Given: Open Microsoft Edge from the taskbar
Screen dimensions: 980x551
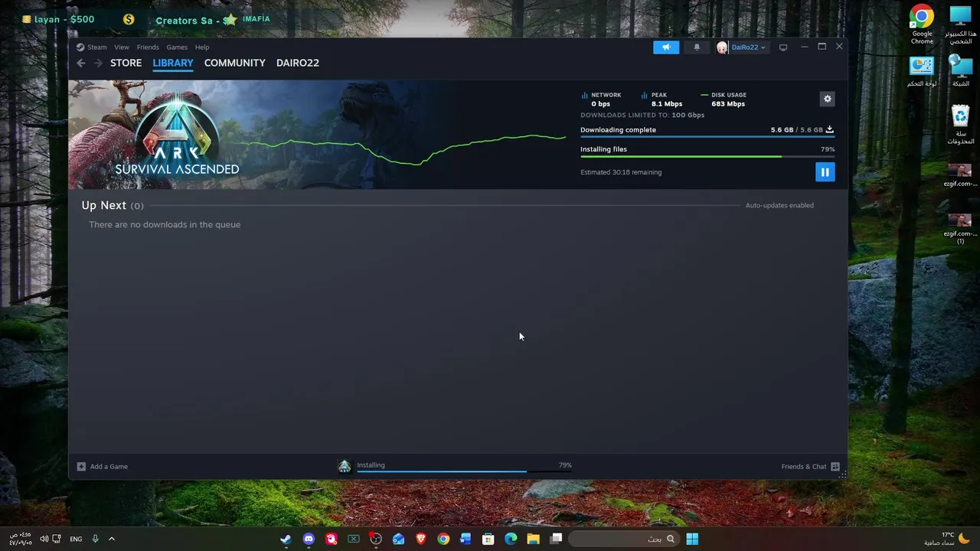Looking at the screenshot, I should pos(511,540).
